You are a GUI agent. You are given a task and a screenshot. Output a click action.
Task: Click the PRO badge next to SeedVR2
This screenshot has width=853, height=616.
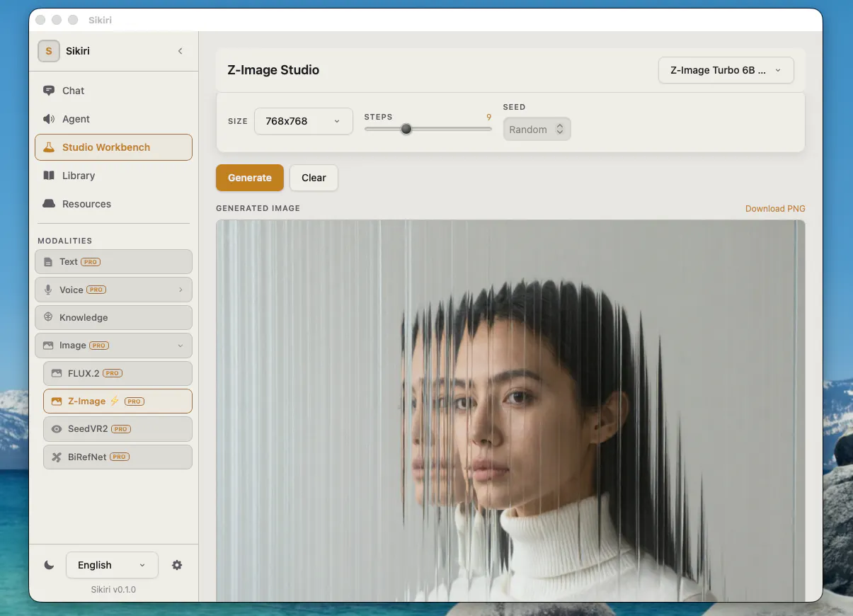coord(120,429)
